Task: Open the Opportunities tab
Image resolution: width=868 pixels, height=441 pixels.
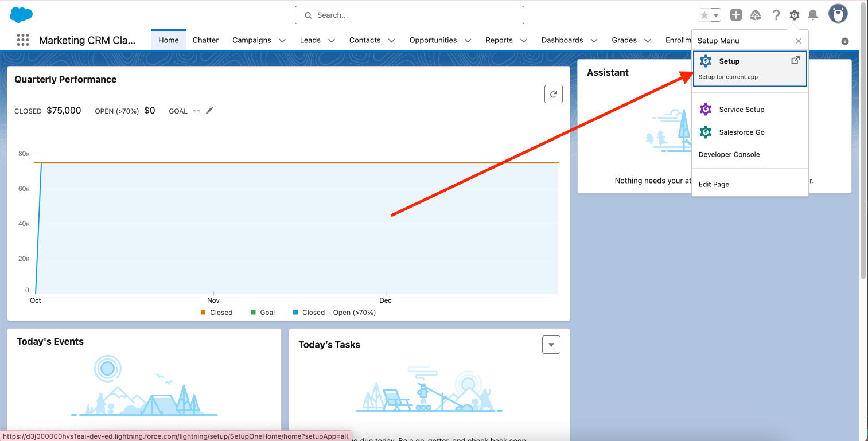Action: coord(433,40)
